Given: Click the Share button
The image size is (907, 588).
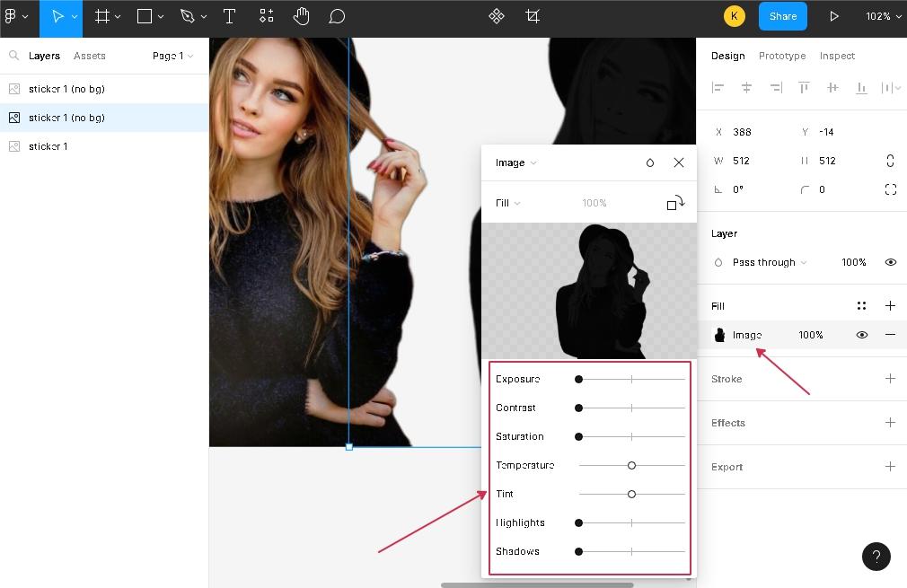Looking at the screenshot, I should pyautogui.click(x=782, y=16).
